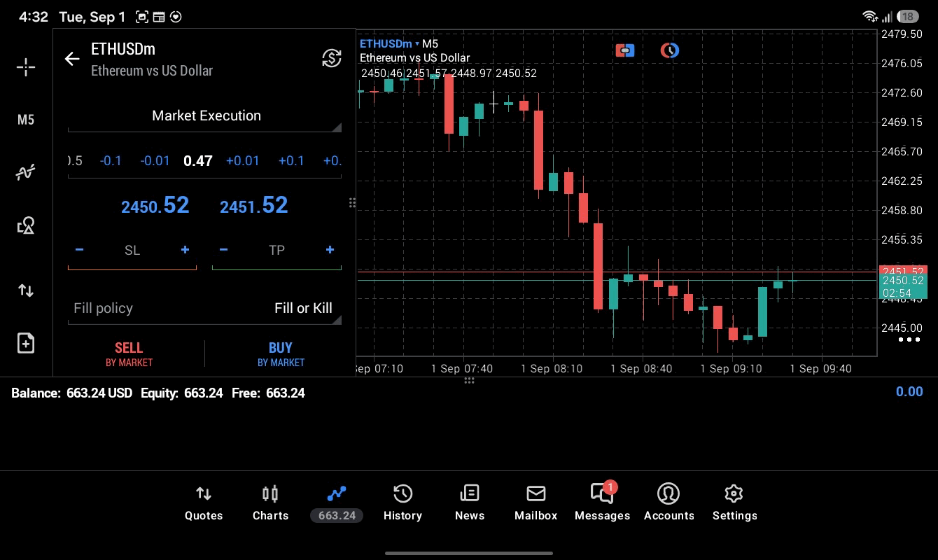The height and width of the screenshot is (560, 938).
Task: Tap the new order document icon
Action: point(26,343)
